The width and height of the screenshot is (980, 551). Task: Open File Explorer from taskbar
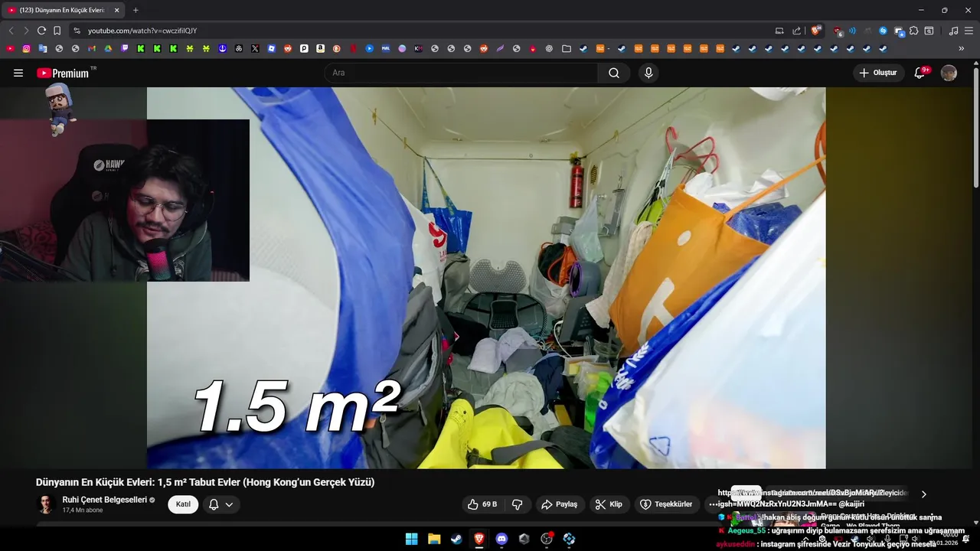[x=434, y=539]
